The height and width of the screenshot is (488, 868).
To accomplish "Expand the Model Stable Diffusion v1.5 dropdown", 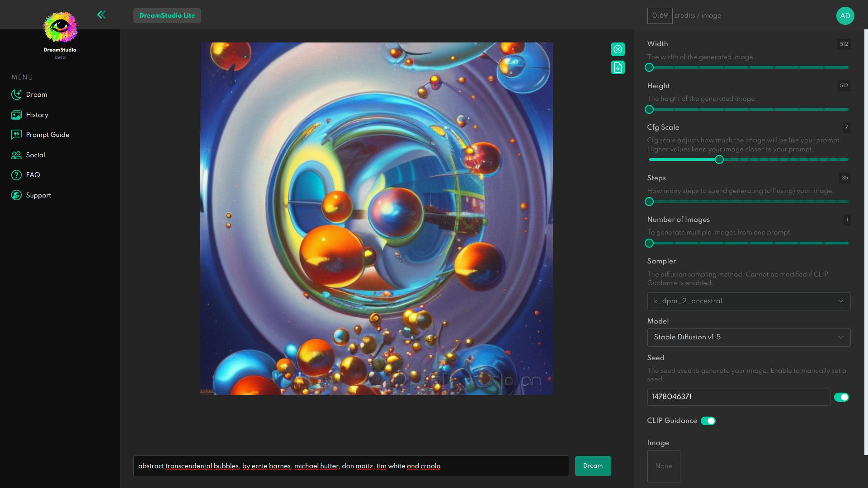I will point(748,338).
